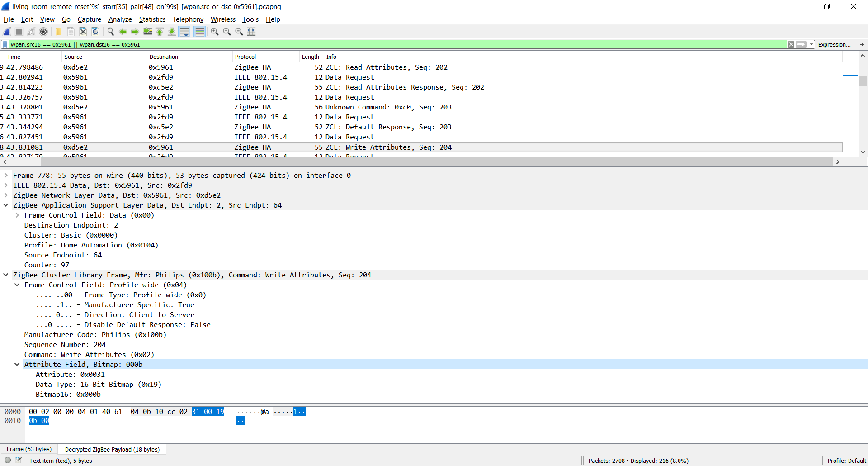
Task: Collapse the ZigBee Cluster Library Frame node
Action: point(6,275)
